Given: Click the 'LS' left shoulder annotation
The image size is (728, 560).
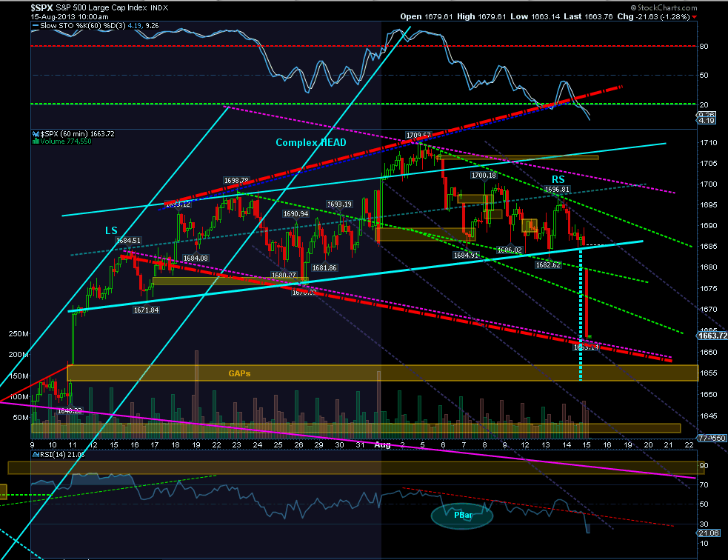Looking at the screenshot, I should coord(111,230).
